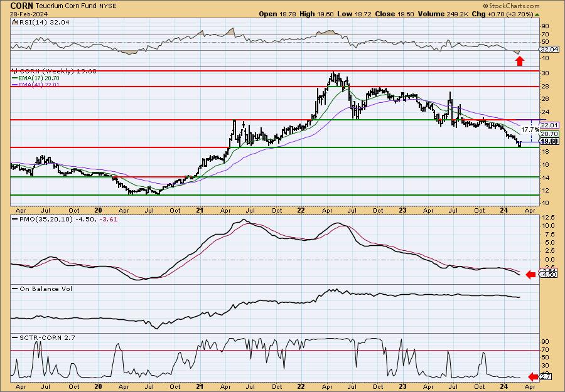The width and height of the screenshot is (565, 392).
Task: Click year 22 on bottom SCTR time axis
Action: [x=301, y=386]
